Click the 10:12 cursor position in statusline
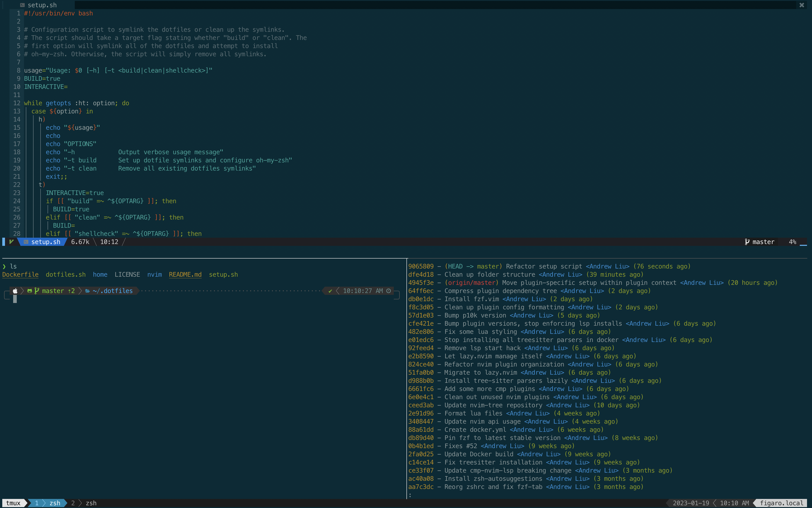 point(109,242)
